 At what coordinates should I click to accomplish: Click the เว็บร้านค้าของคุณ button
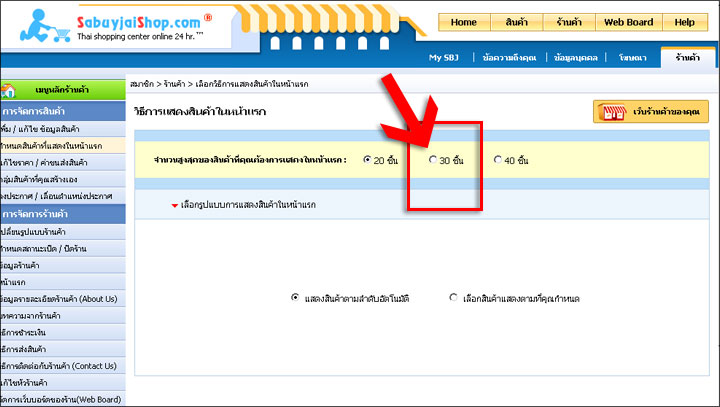click(x=651, y=112)
